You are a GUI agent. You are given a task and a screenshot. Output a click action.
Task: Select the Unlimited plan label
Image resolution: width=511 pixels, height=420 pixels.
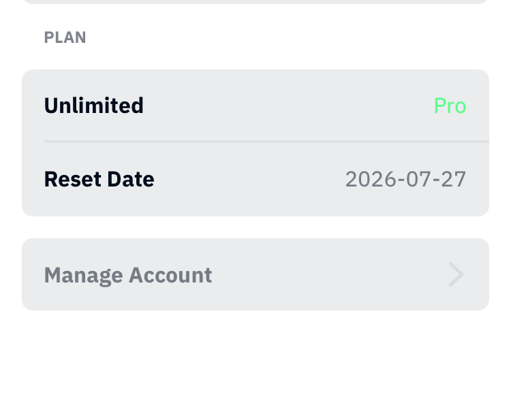[x=93, y=106]
